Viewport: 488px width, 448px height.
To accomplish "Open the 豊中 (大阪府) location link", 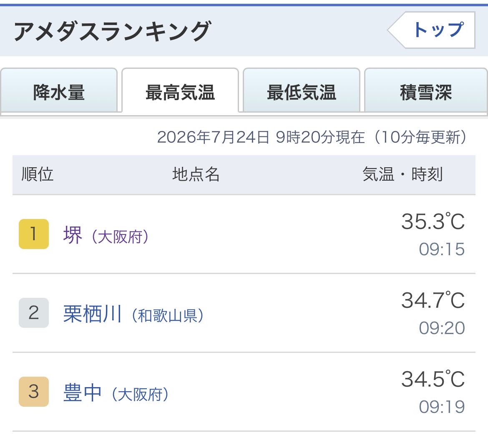I will pyautogui.click(x=116, y=393).
